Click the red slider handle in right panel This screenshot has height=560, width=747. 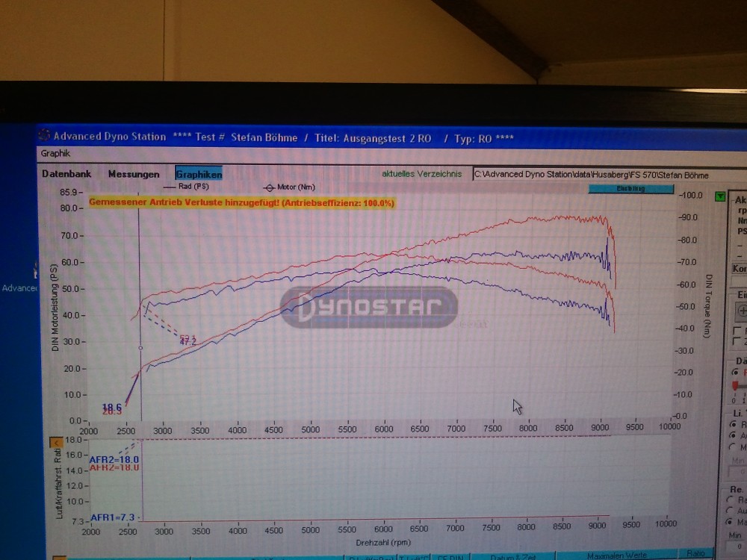coord(736,385)
